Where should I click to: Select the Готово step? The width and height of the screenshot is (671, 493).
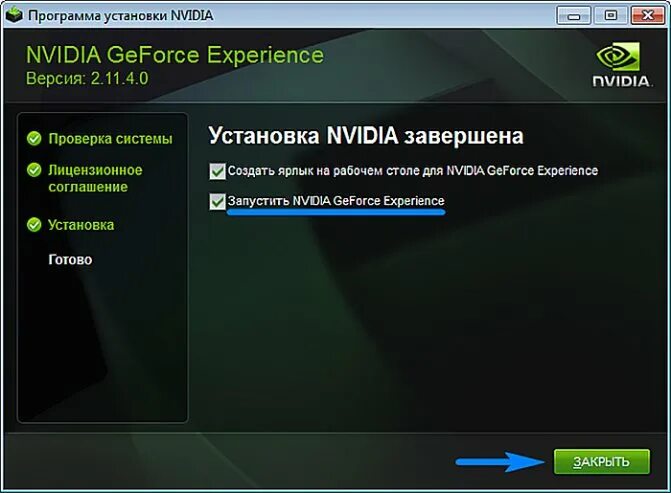[70, 259]
